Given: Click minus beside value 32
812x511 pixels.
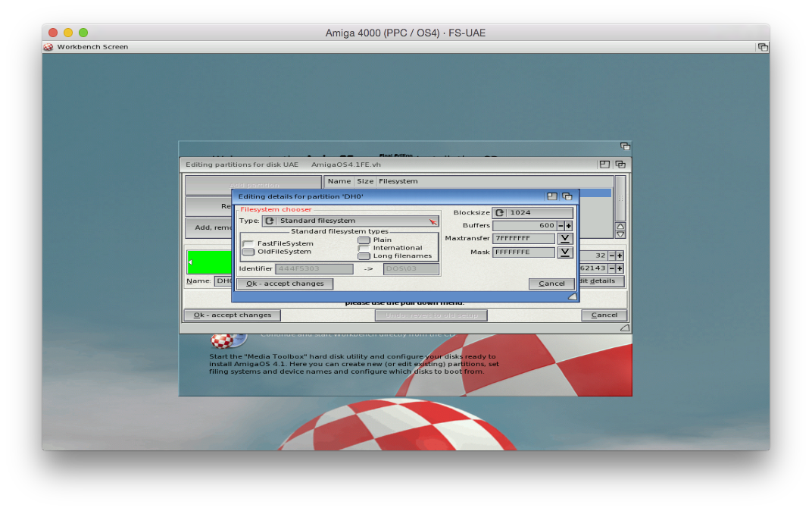Looking at the screenshot, I should (x=611, y=256).
